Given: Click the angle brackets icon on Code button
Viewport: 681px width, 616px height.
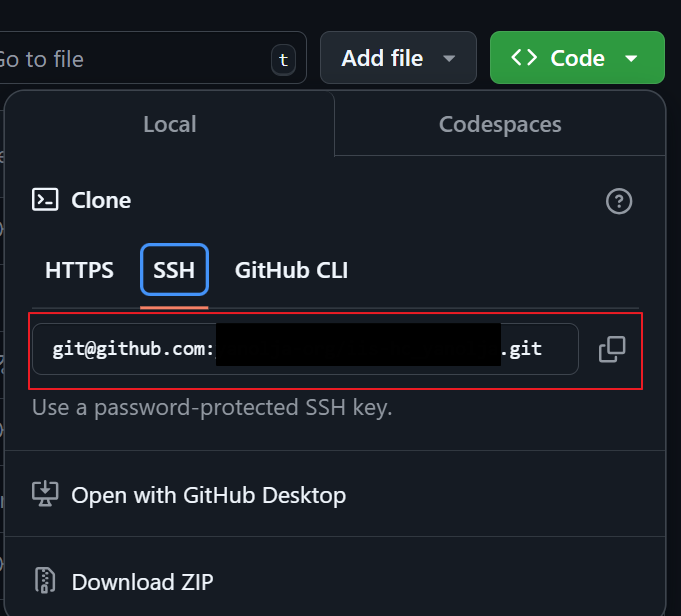Looking at the screenshot, I should click(x=524, y=58).
